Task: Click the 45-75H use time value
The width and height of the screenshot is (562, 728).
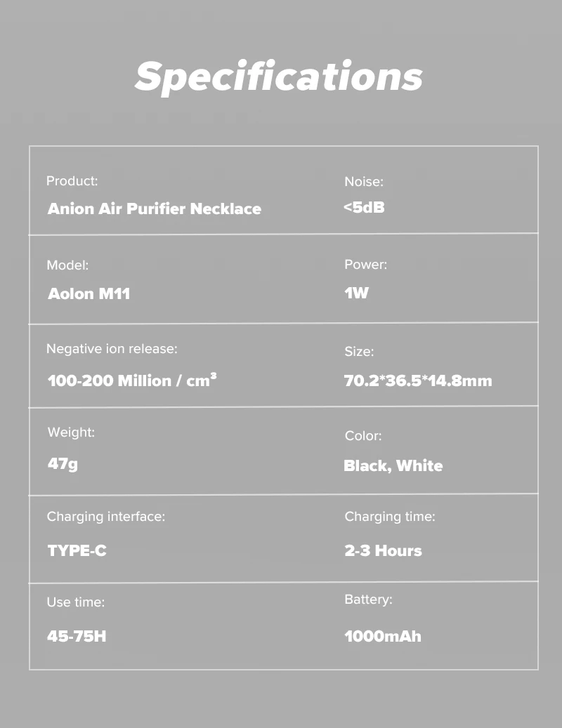Action: click(77, 636)
